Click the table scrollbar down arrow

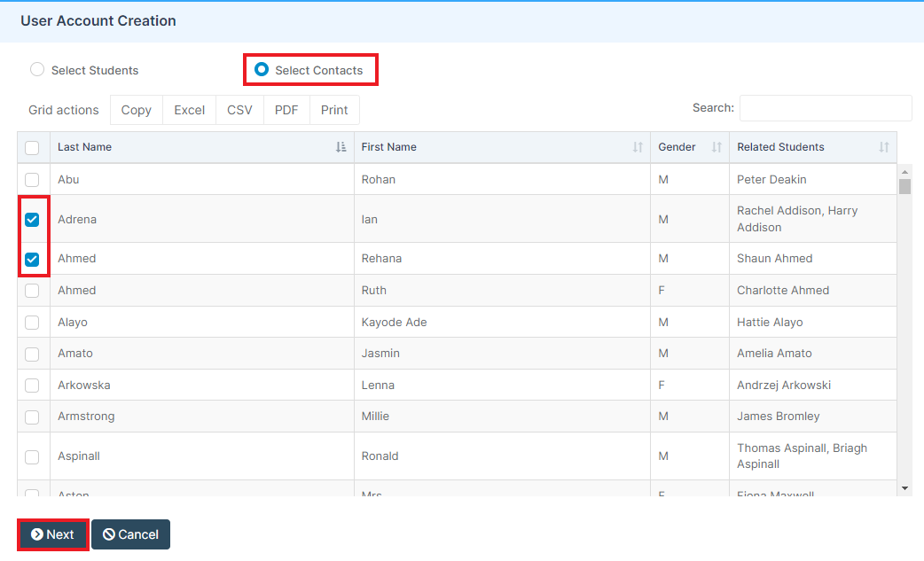click(904, 488)
